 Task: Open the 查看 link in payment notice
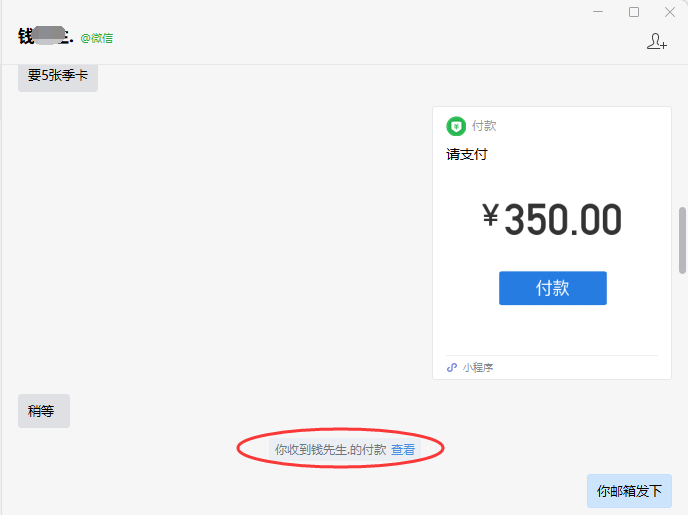(403, 450)
